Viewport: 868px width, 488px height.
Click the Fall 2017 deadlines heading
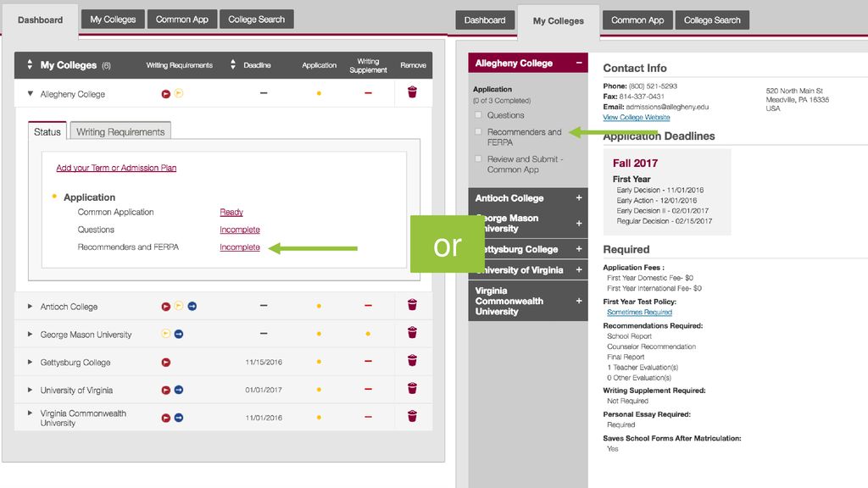click(635, 164)
